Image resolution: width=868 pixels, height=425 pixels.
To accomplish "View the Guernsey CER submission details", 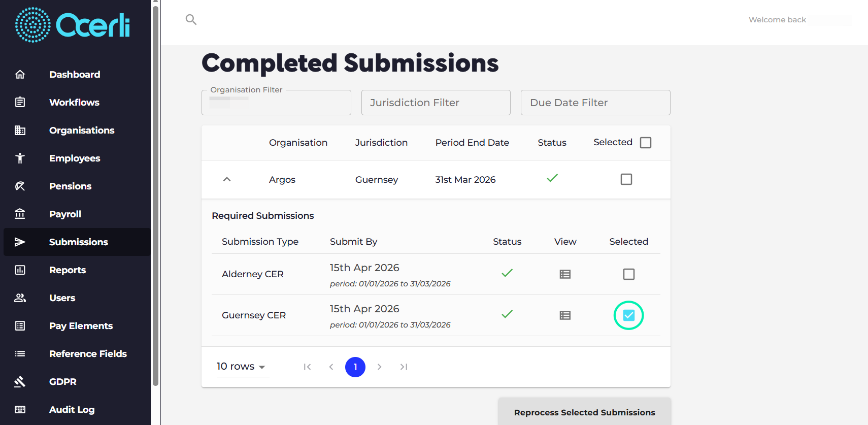I will coord(565,315).
